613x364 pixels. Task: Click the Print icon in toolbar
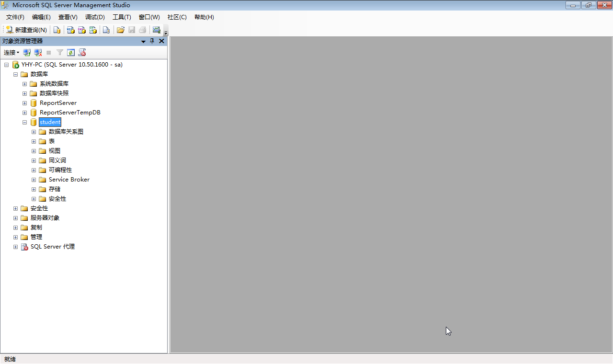click(x=143, y=30)
